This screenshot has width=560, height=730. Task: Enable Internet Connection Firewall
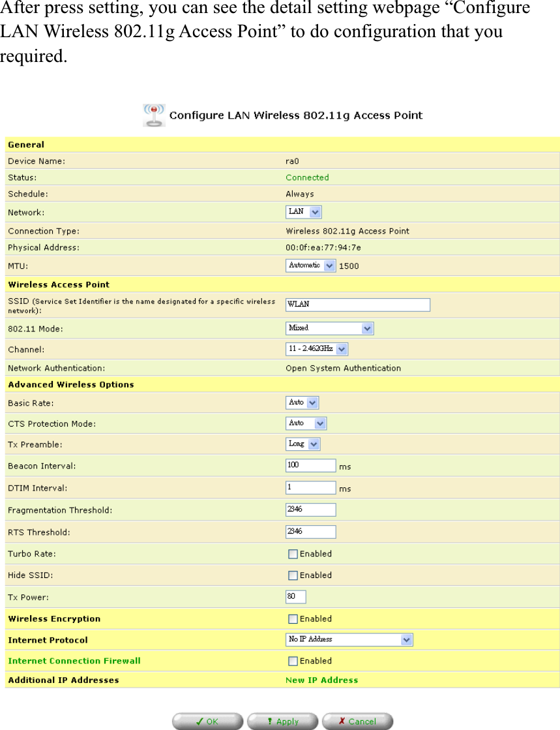[293, 661]
